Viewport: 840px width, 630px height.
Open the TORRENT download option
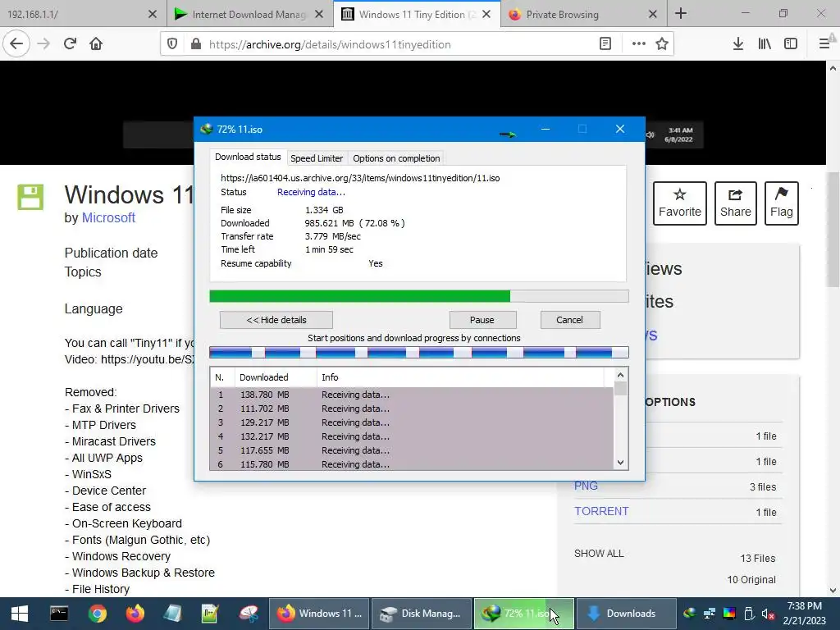601,511
